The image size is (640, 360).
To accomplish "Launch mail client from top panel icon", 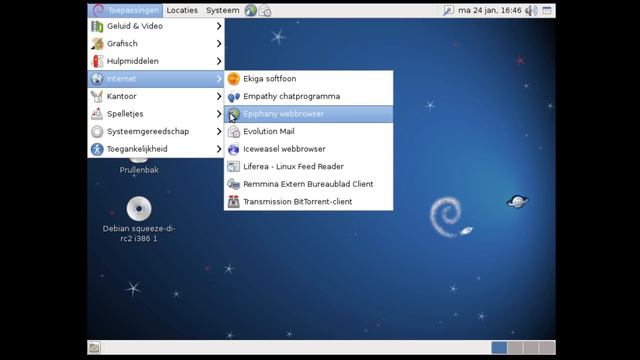I will [265, 10].
